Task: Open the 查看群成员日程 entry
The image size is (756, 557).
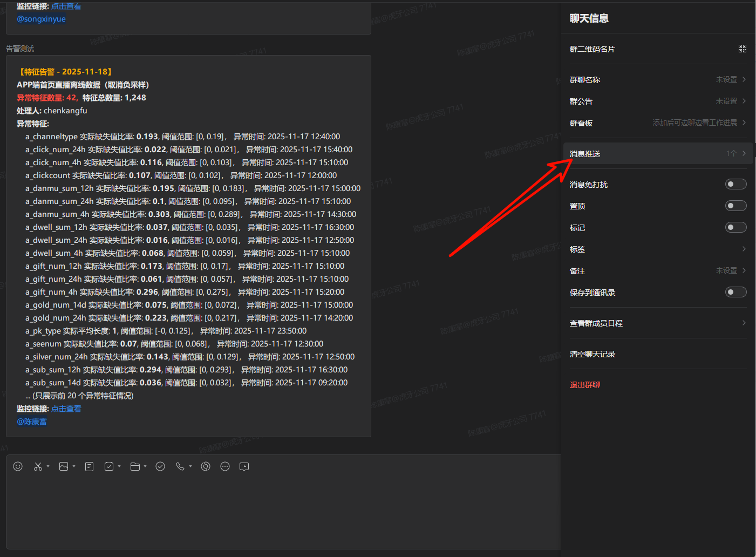Action: [x=657, y=323]
